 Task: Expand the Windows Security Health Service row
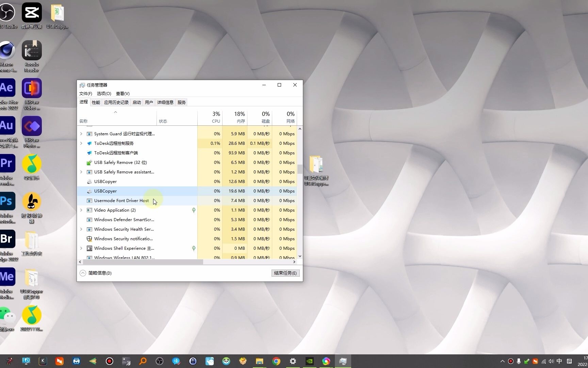pos(81,229)
